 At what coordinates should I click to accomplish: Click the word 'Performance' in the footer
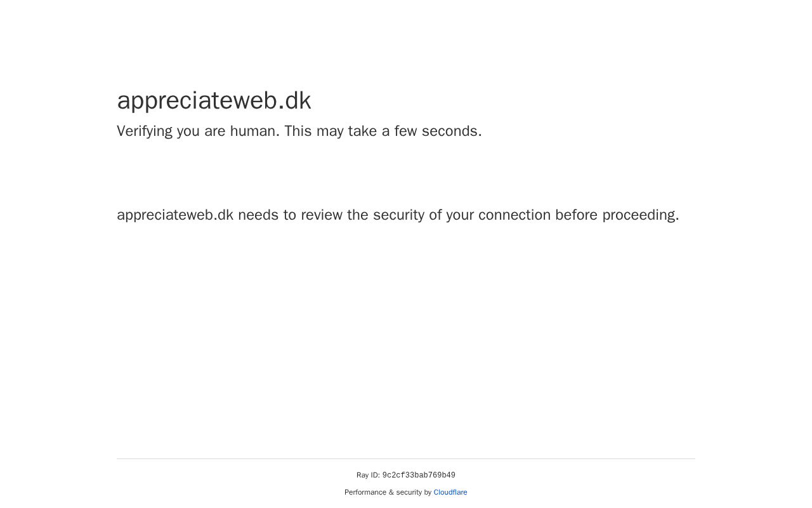[365, 492]
